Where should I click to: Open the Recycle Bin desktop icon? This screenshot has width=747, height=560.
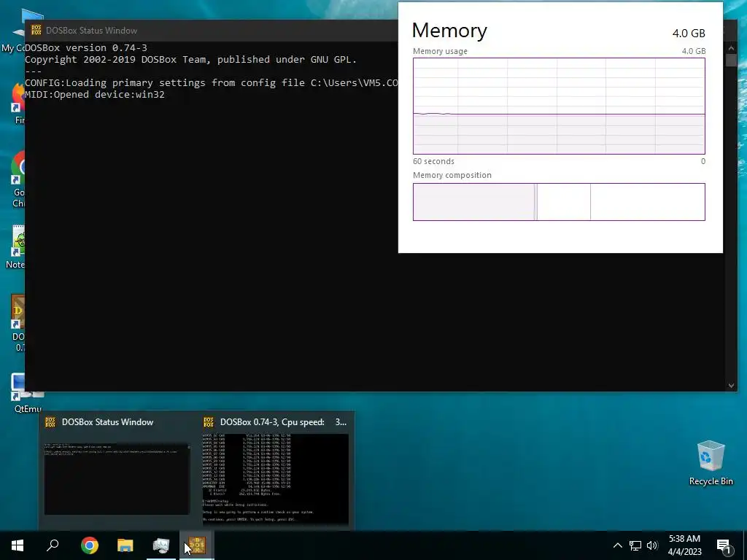tap(711, 463)
